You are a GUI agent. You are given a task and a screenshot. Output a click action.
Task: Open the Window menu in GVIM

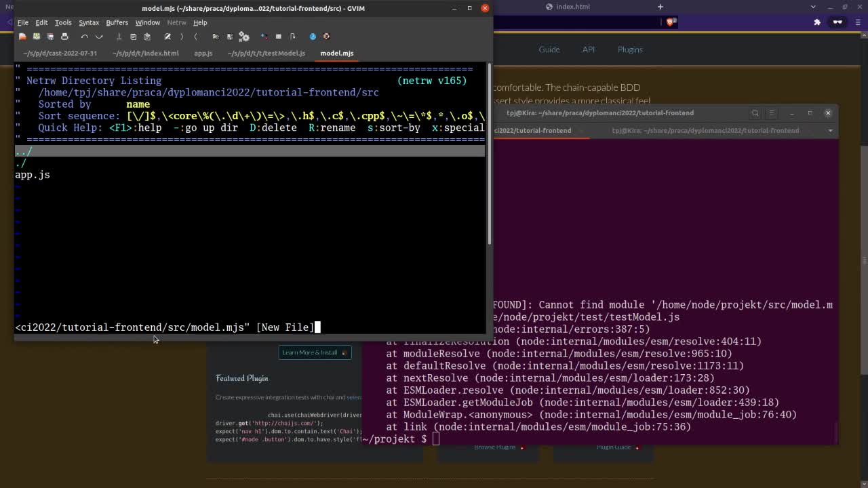pyautogui.click(x=147, y=22)
